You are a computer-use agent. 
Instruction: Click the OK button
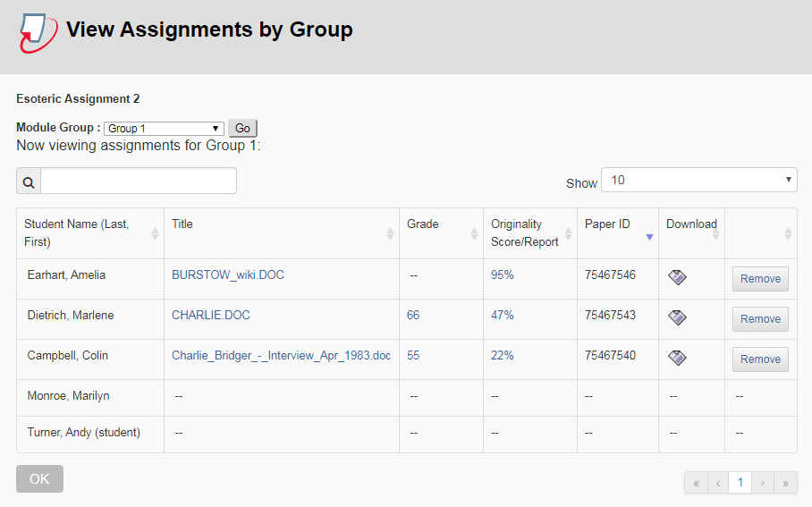pos(39,479)
